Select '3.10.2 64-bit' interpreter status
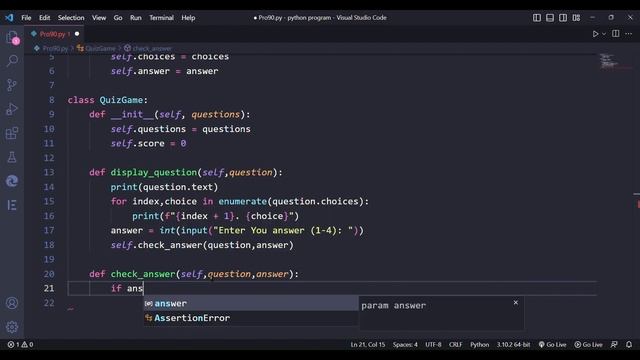 coord(513,344)
